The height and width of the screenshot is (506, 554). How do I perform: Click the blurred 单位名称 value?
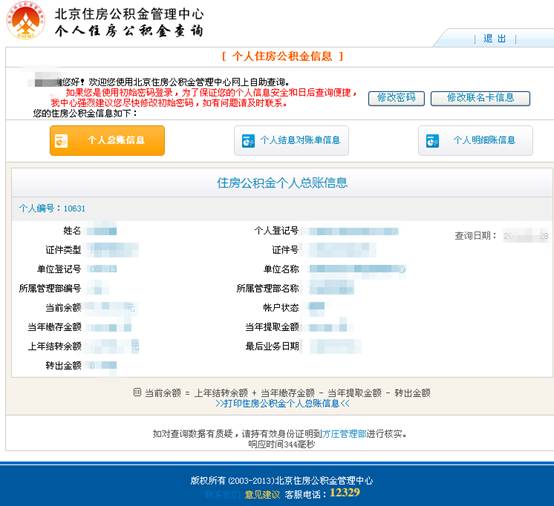click(357, 269)
